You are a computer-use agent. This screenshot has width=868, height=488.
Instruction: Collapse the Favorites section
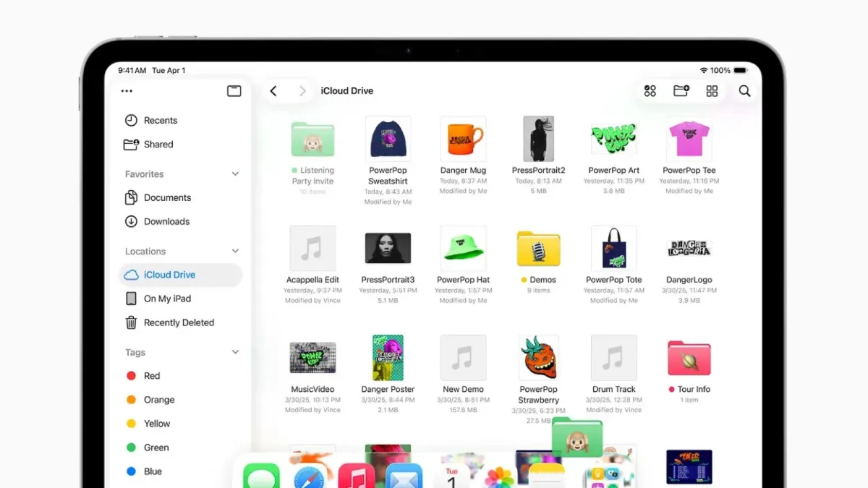[x=235, y=174]
